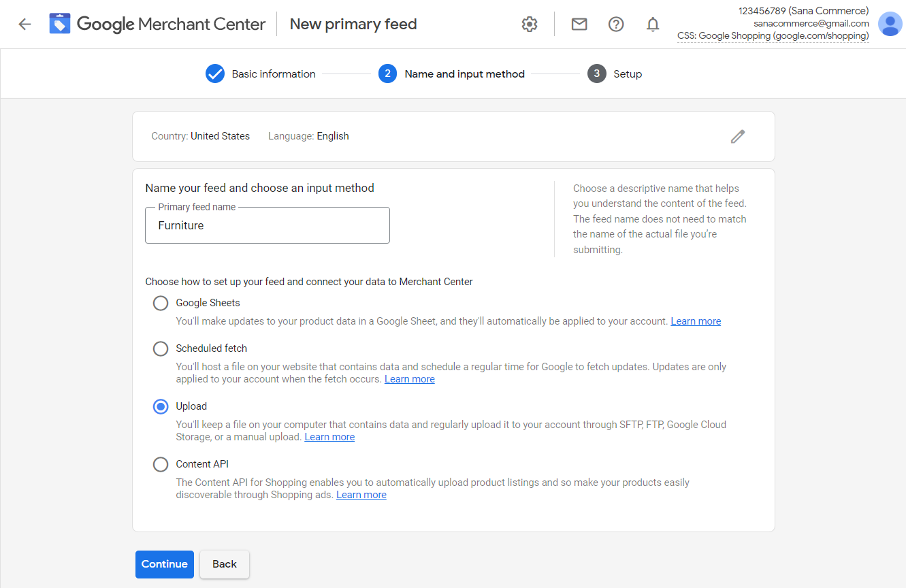Image resolution: width=906 pixels, height=588 pixels.
Task: Click the Country: United States text
Action: pyautogui.click(x=201, y=136)
